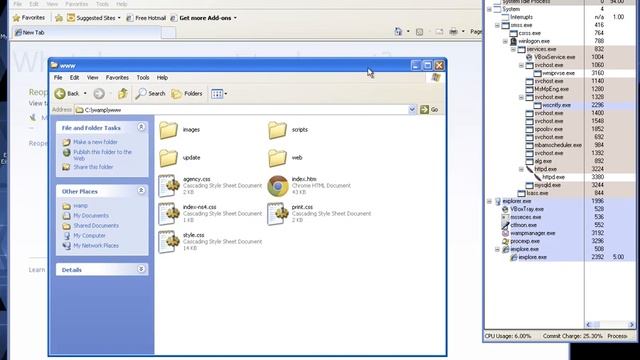640x360 pixels.
Task: Click the Back arrow in www window
Action: coord(60,93)
